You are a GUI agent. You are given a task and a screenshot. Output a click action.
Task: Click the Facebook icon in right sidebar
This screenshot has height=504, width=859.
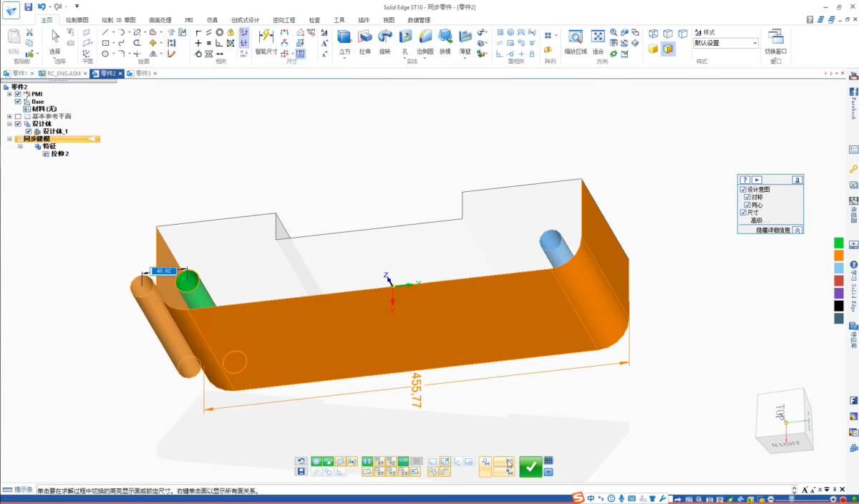click(x=853, y=92)
